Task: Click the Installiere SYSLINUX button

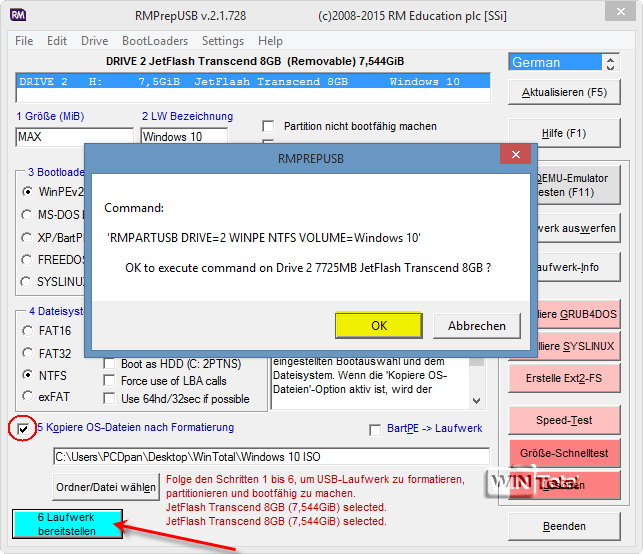Action: coord(578,346)
